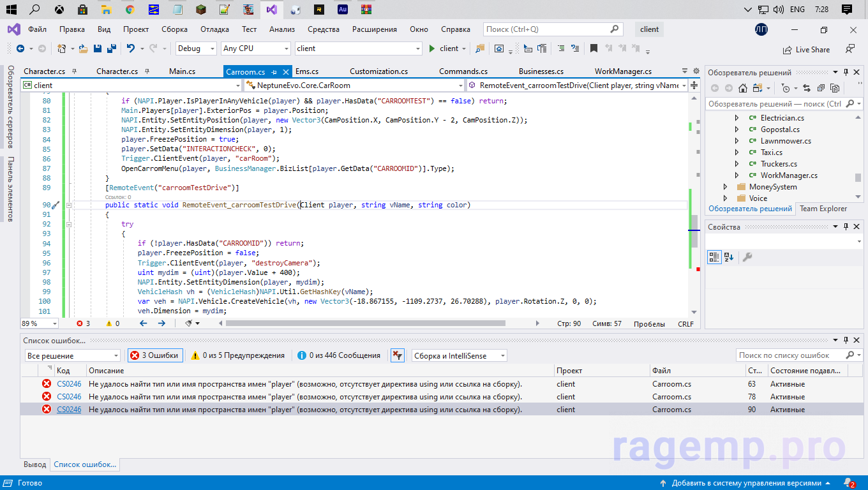868x490 pixels.
Task: Click the Live Share button
Action: [807, 50]
